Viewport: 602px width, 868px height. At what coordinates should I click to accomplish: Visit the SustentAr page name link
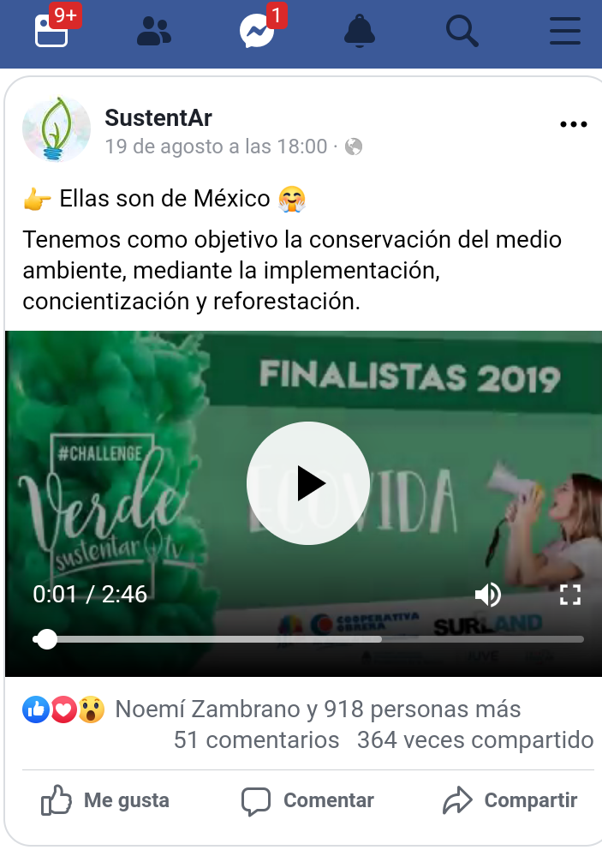[x=158, y=118]
